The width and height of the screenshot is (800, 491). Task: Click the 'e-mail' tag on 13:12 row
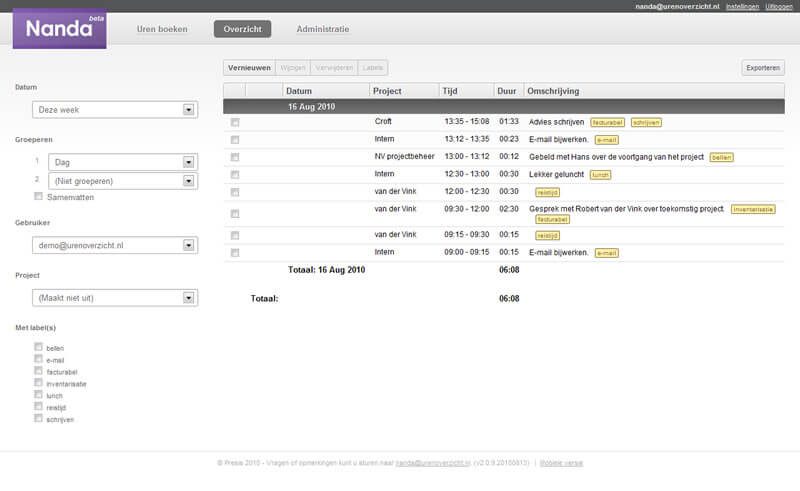click(607, 140)
